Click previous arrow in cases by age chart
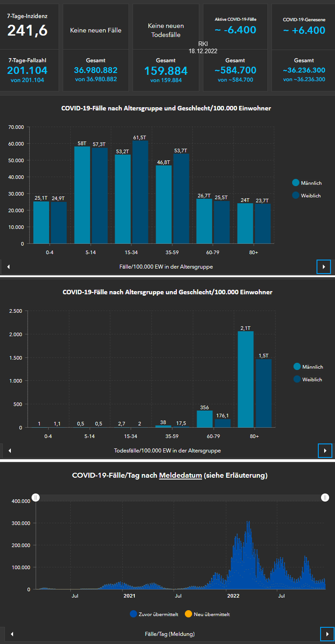 click(x=8, y=267)
